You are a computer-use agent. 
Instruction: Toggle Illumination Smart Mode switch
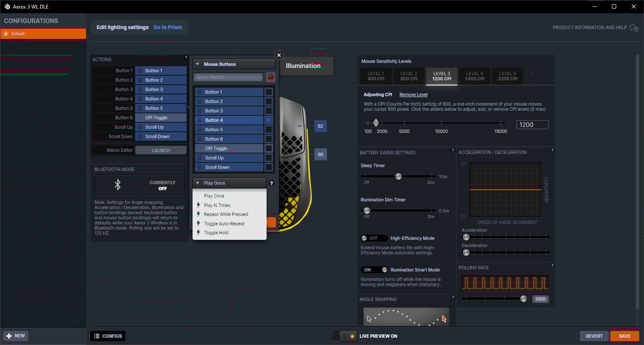point(374,270)
